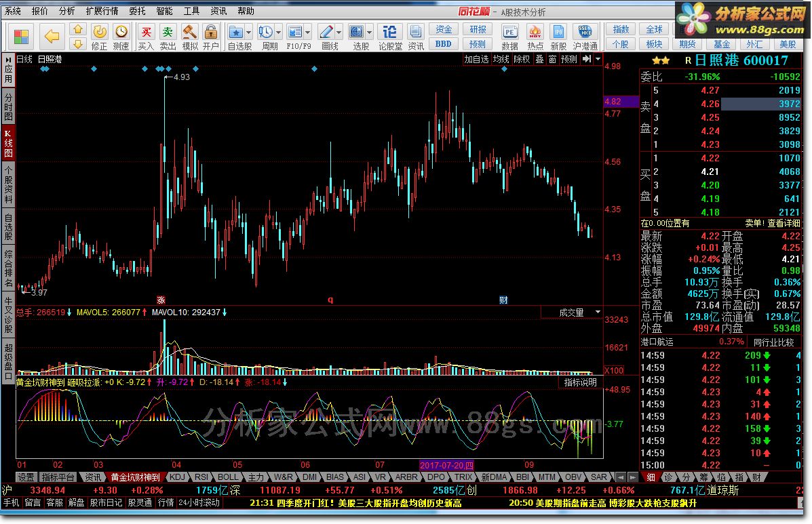Open the 报价 menu

point(39,11)
